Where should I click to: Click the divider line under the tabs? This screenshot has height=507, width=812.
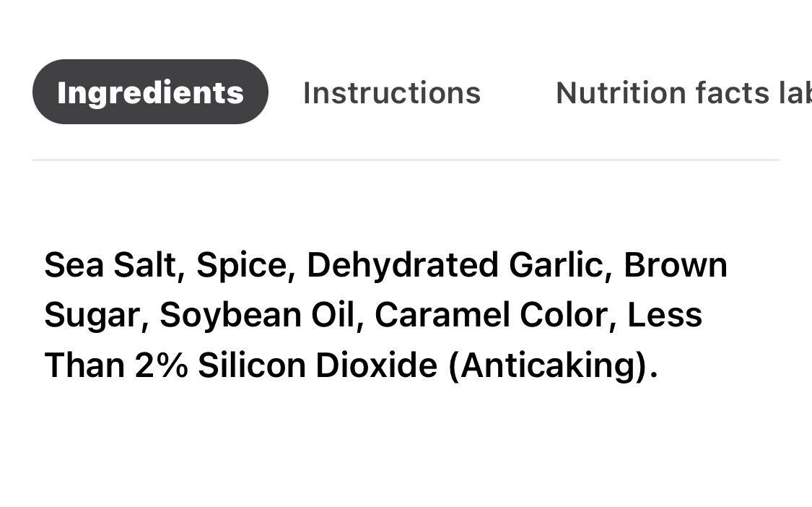click(406, 160)
